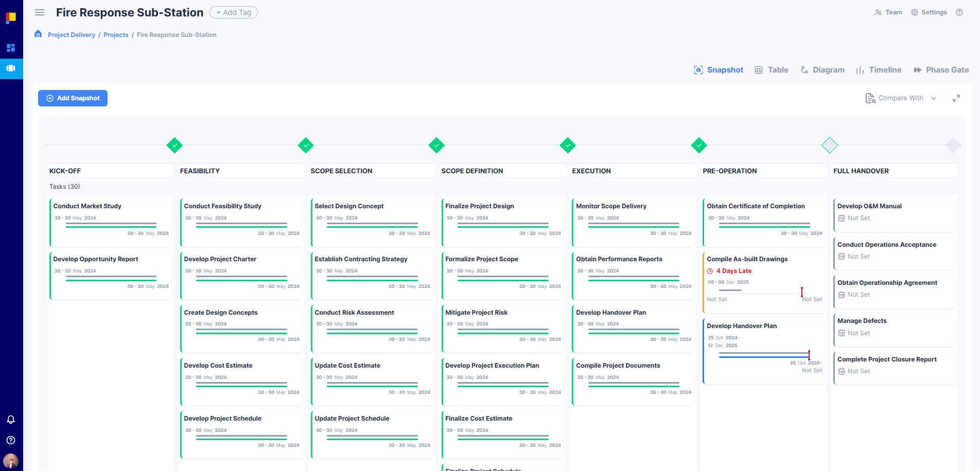Screen dimensions: 980x471
Task: Click the help icon in the top bar
Action: tap(959, 12)
